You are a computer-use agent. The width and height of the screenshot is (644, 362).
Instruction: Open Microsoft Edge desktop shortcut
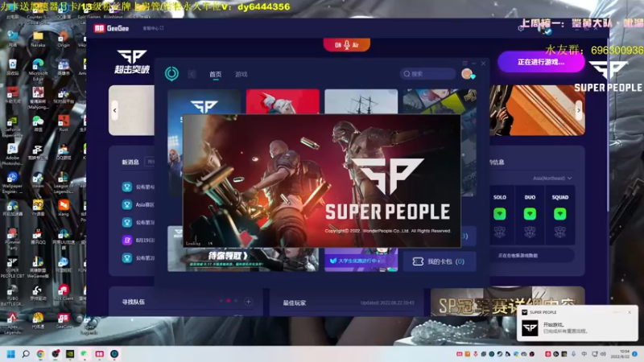click(38, 70)
